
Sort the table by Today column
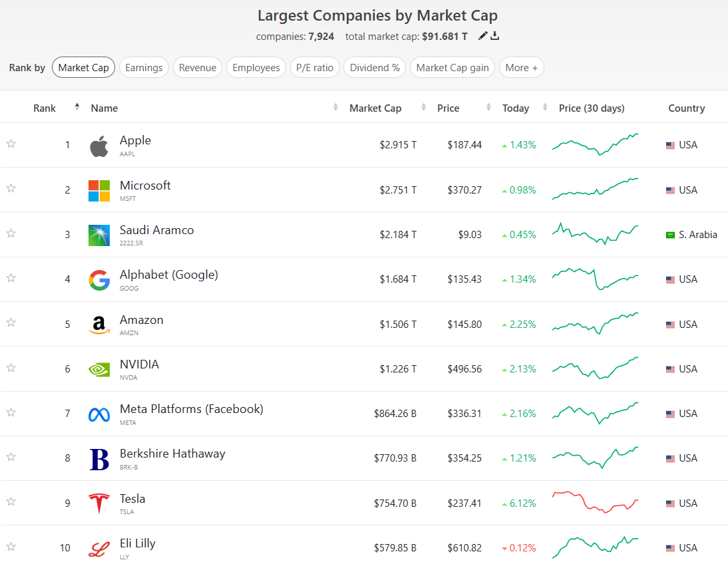[516, 108]
